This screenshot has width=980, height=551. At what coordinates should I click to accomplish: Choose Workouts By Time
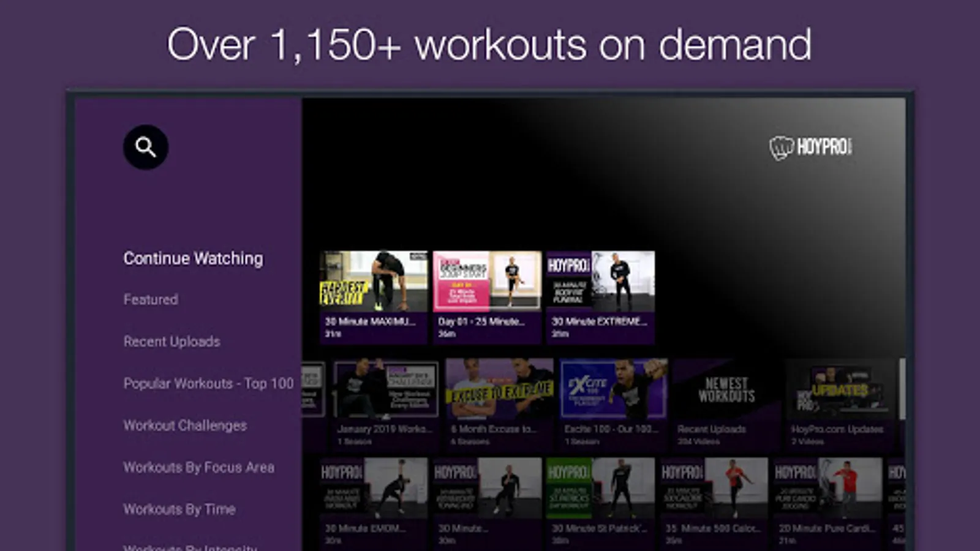(179, 509)
